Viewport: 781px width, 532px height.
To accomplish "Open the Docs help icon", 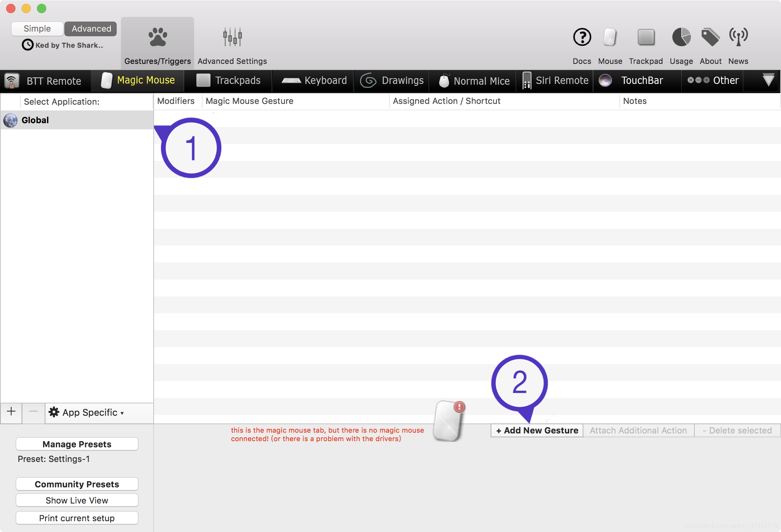I will point(582,38).
